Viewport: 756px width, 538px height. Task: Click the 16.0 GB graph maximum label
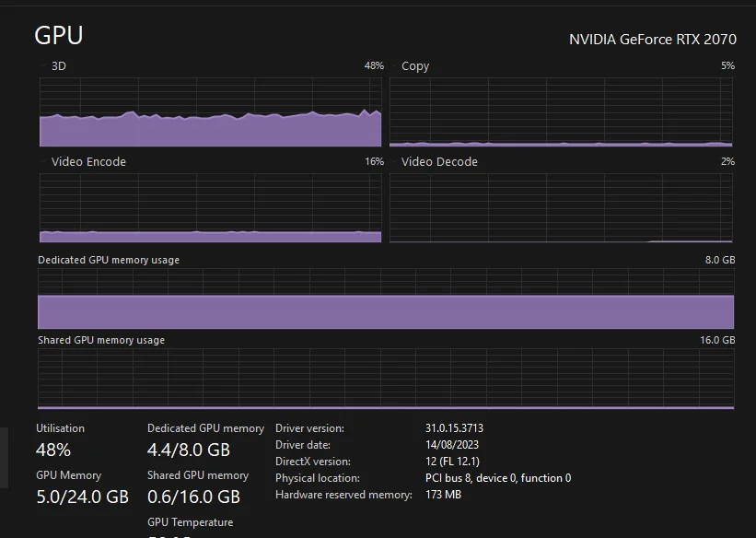coord(717,340)
